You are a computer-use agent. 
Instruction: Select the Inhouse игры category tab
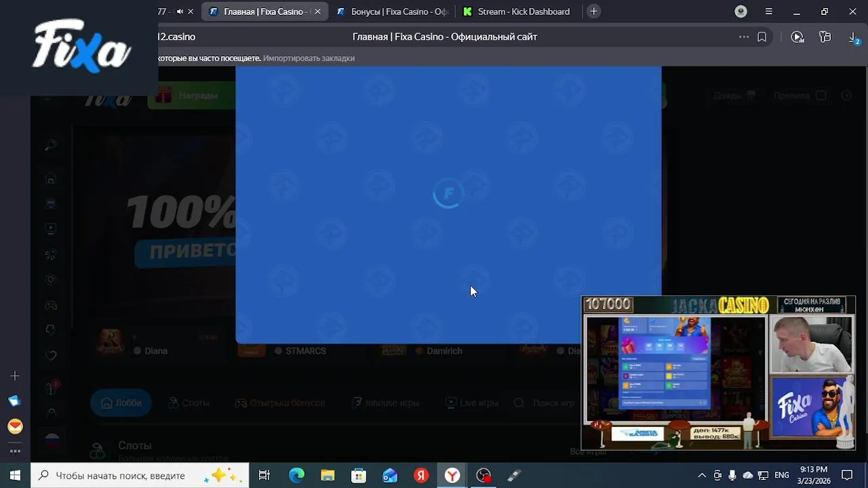click(385, 403)
